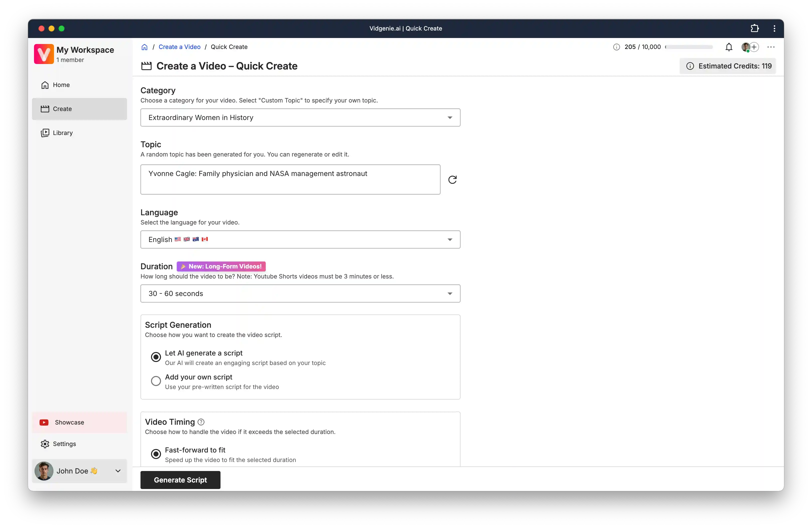Click the home breadcrumb icon
The image size is (812, 528).
pos(144,47)
